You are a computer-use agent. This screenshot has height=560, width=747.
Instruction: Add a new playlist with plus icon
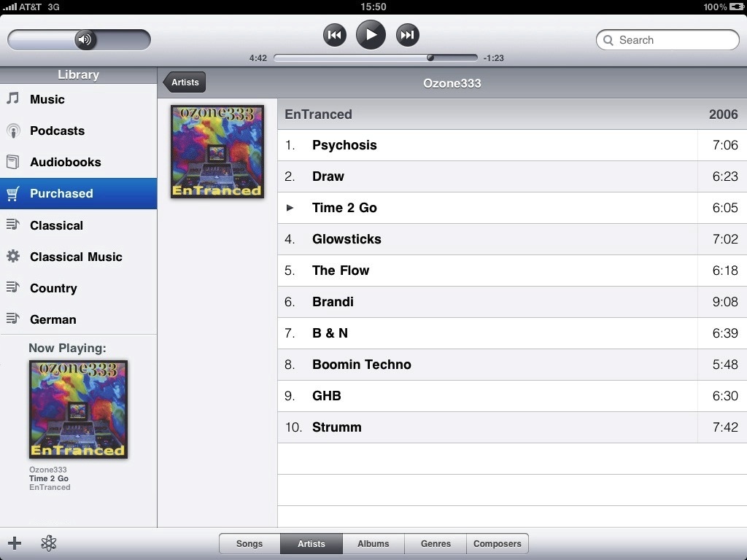click(15, 543)
